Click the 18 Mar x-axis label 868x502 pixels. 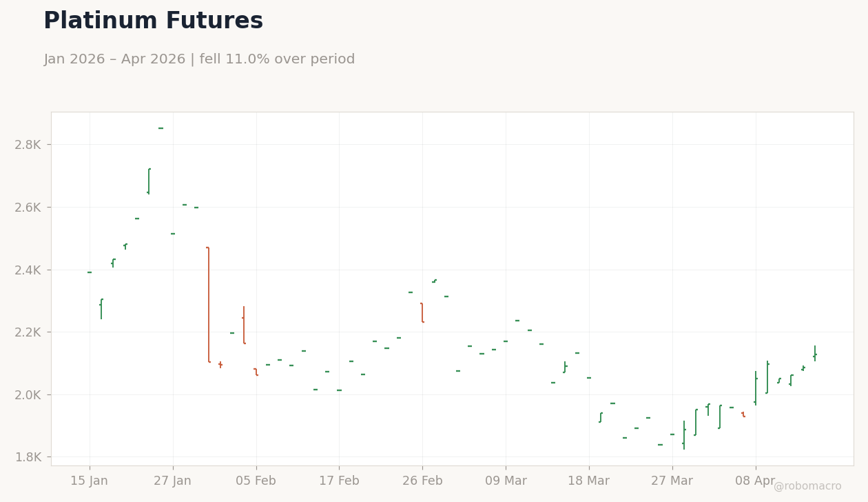tap(589, 481)
